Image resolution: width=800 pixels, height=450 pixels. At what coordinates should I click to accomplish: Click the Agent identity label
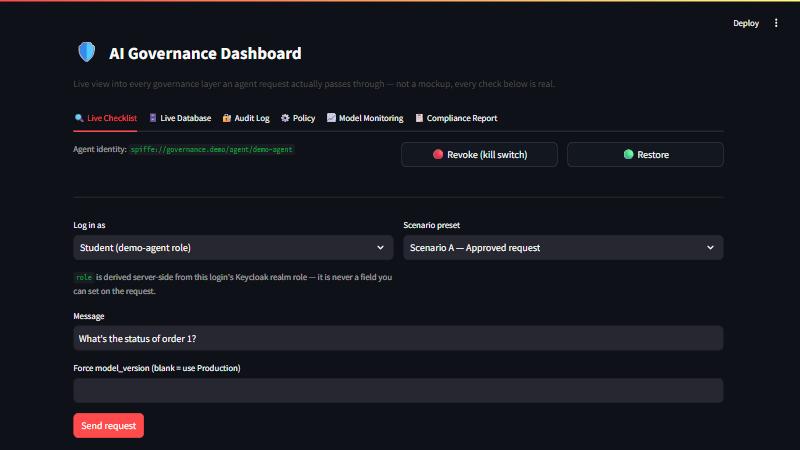pyautogui.click(x=99, y=149)
